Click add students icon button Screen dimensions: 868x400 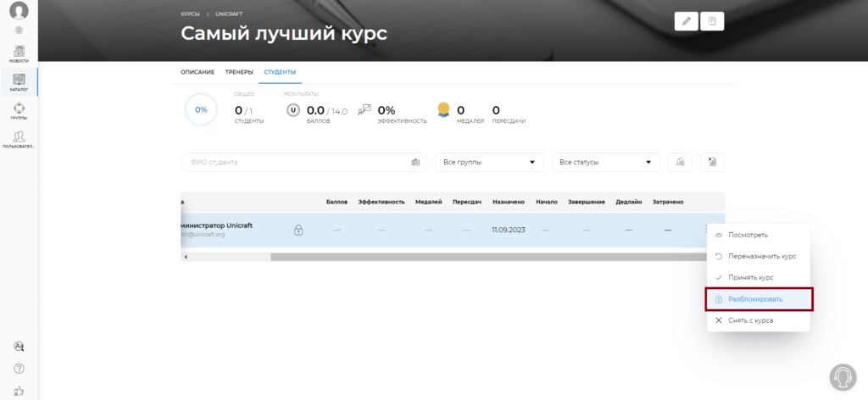click(681, 162)
